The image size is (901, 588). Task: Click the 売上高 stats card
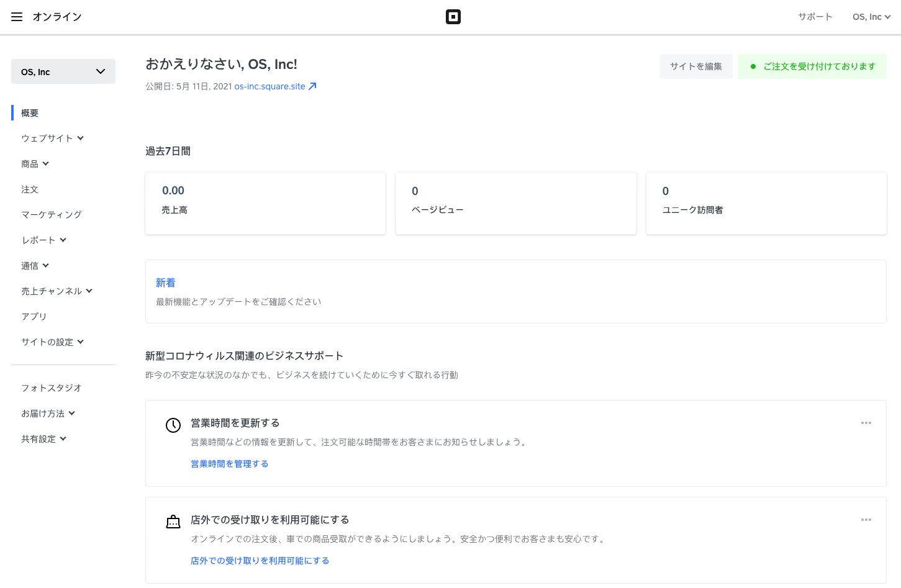266,204
